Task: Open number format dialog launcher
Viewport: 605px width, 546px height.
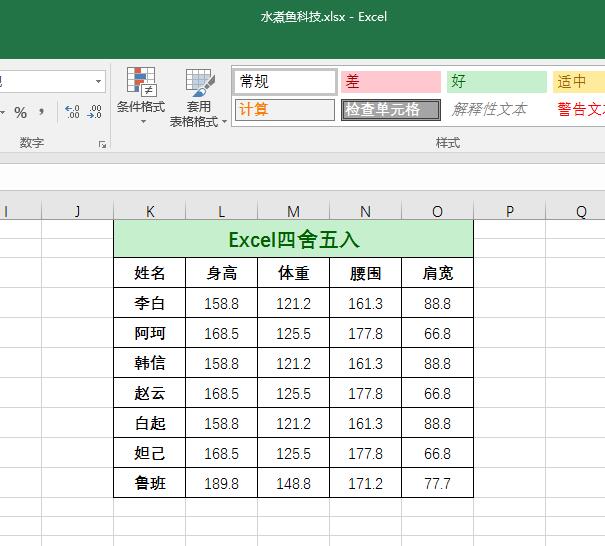Action: 102,145
